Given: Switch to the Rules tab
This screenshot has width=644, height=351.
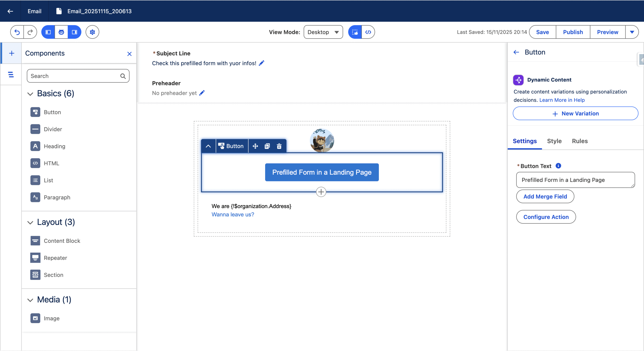Looking at the screenshot, I should (580, 141).
